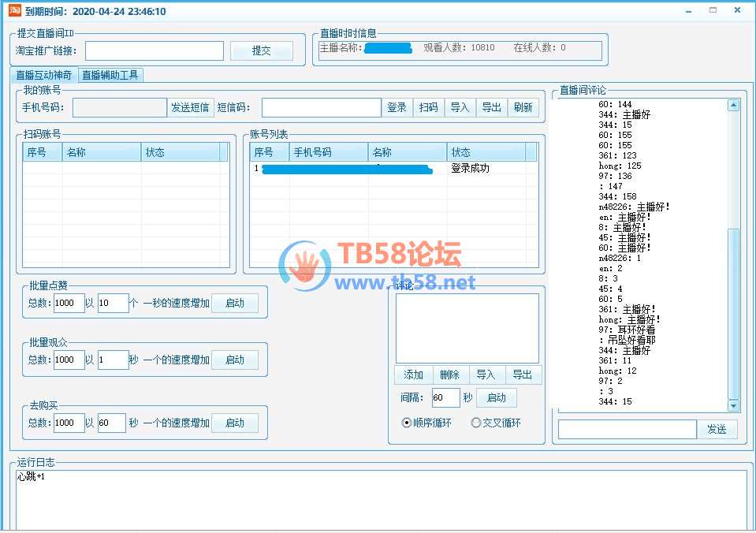Start the 批量观众 batch viewers task
The width and height of the screenshot is (756, 533).
(x=234, y=360)
